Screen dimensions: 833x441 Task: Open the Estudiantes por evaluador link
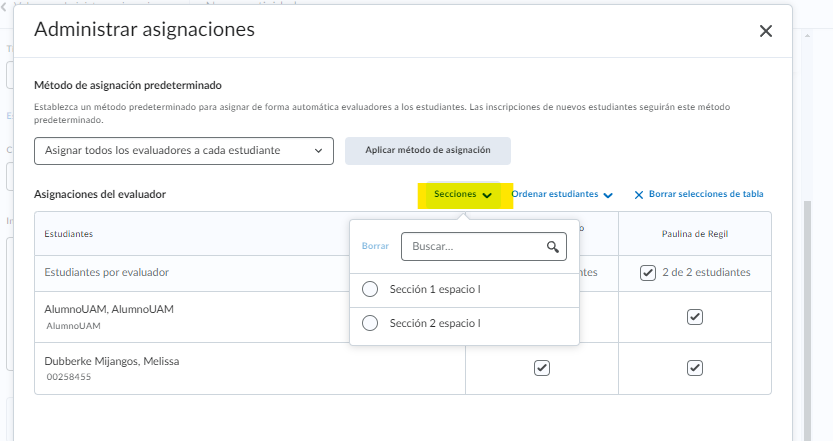pos(107,272)
